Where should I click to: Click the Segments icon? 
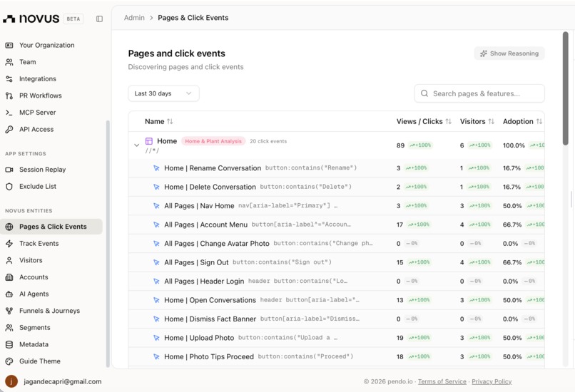coord(9,328)
